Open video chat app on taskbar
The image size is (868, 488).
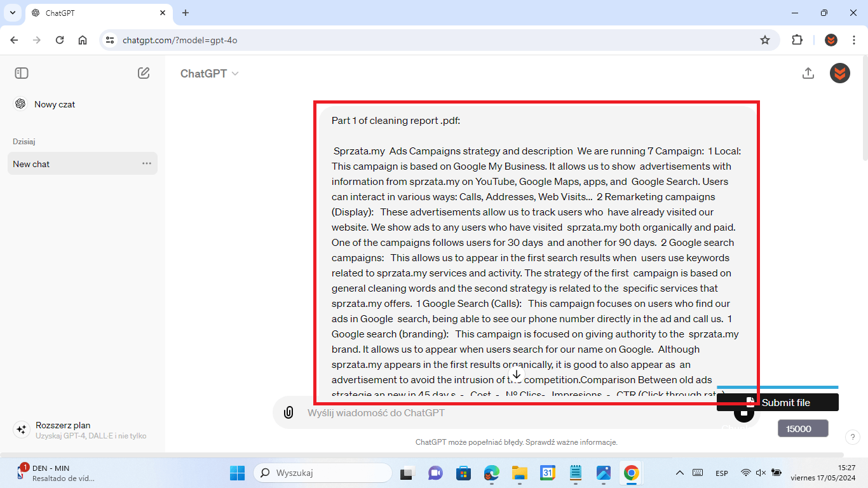pyautogui.click(x=435, y=473)
